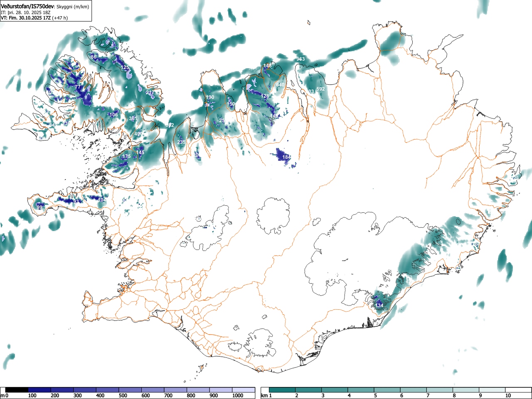Image resolution: width=532 pixels, height=399 pixels.
Task: Click the 100–200 m dark navy colorbar segment
Action: (39, 390)
